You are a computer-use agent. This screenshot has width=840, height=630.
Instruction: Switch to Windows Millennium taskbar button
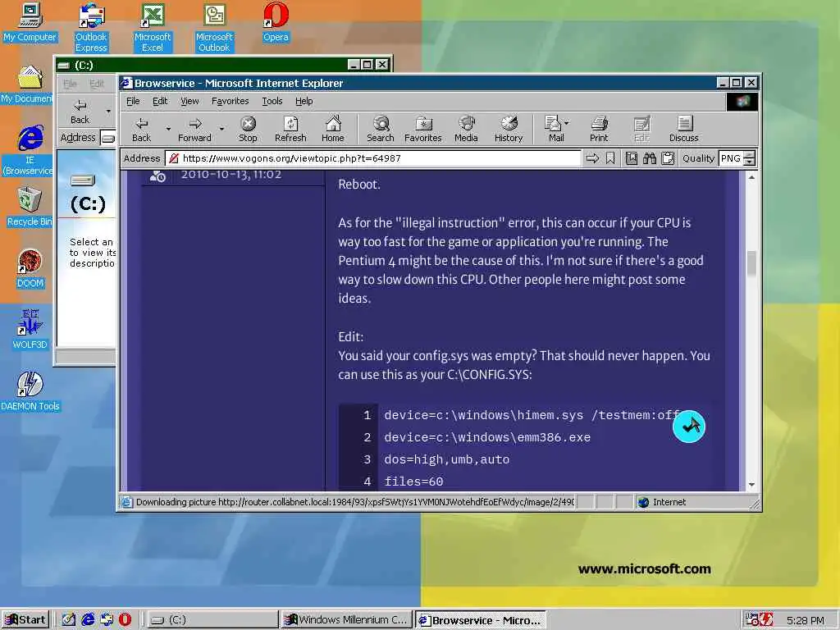point(347,620)
